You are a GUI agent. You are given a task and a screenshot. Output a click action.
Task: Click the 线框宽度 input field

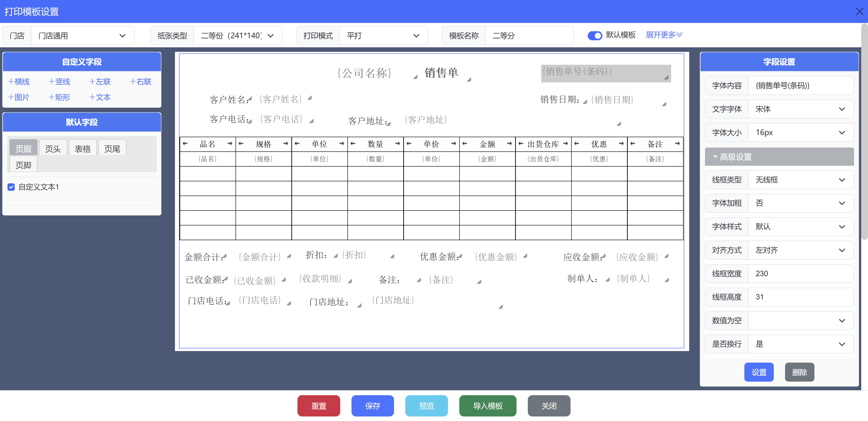pos(800,274)
